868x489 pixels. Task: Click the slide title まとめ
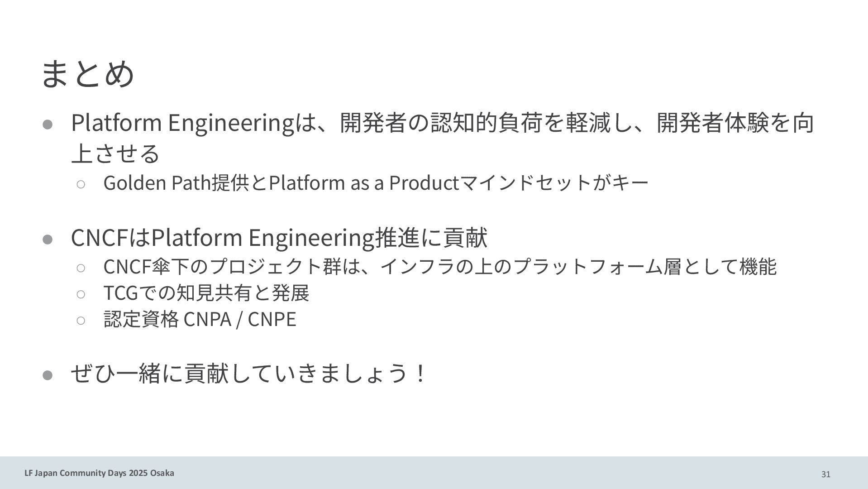[x=88, y=73]
